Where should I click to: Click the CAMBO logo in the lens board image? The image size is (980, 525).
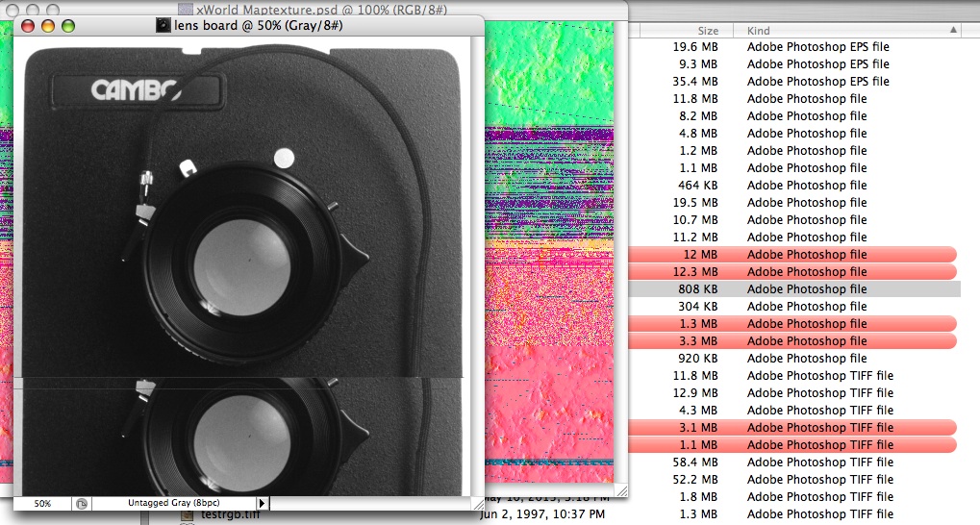[x=136, y=90]
